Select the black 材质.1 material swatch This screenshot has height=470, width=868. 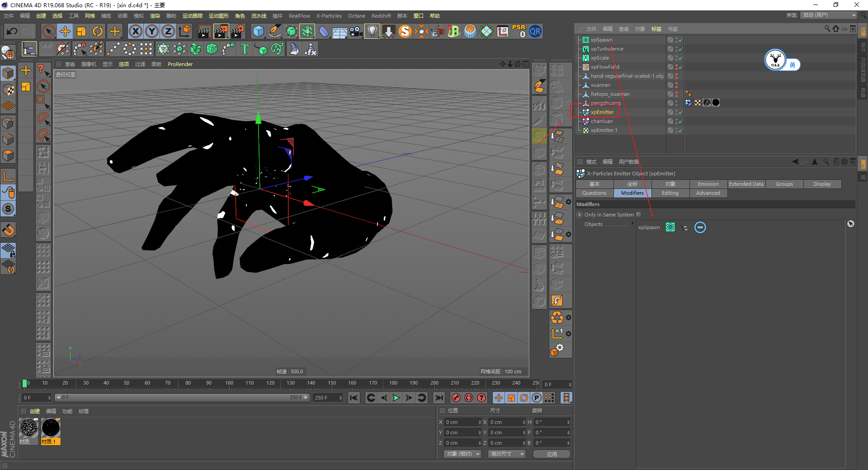click(x=51, y=428)
